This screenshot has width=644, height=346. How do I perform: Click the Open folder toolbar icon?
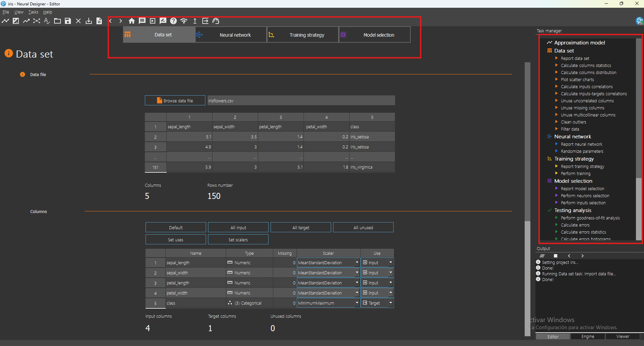pos(57,21)
